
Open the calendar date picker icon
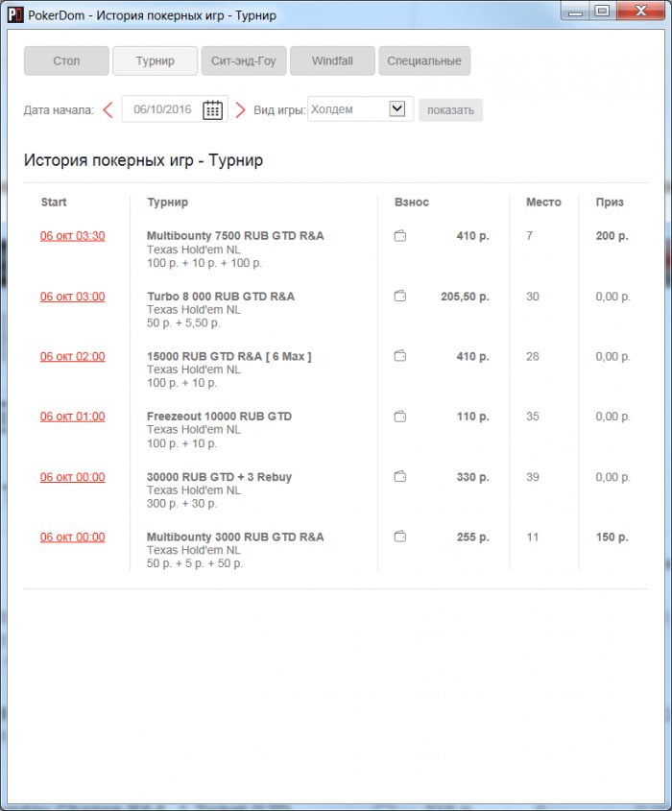(x=212, y=109)
